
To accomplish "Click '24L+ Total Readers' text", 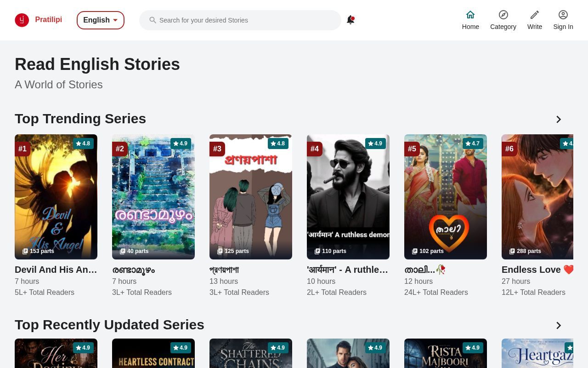I will pos(436,292).
